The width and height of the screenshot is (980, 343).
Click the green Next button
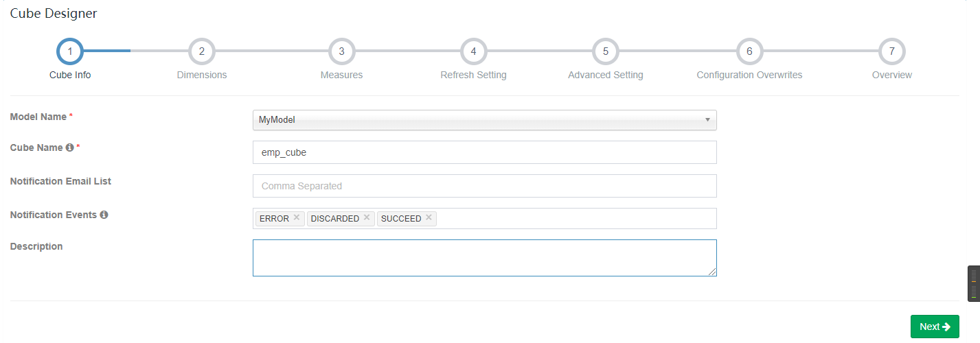[x=934, y=327]
